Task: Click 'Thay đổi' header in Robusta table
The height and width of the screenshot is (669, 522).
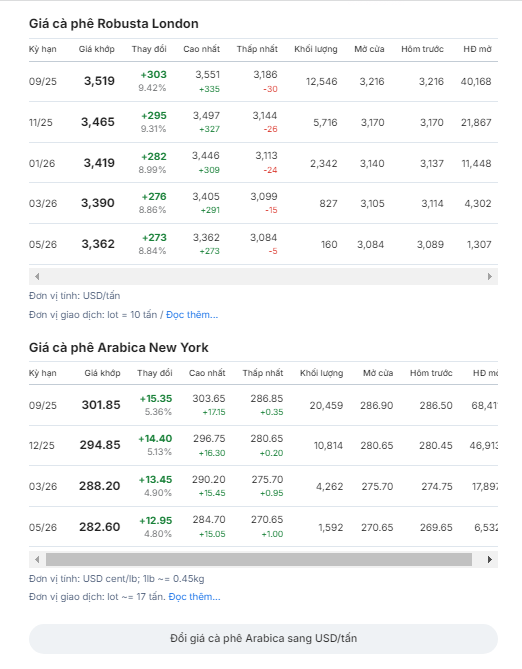Action: tap(149, 49)
